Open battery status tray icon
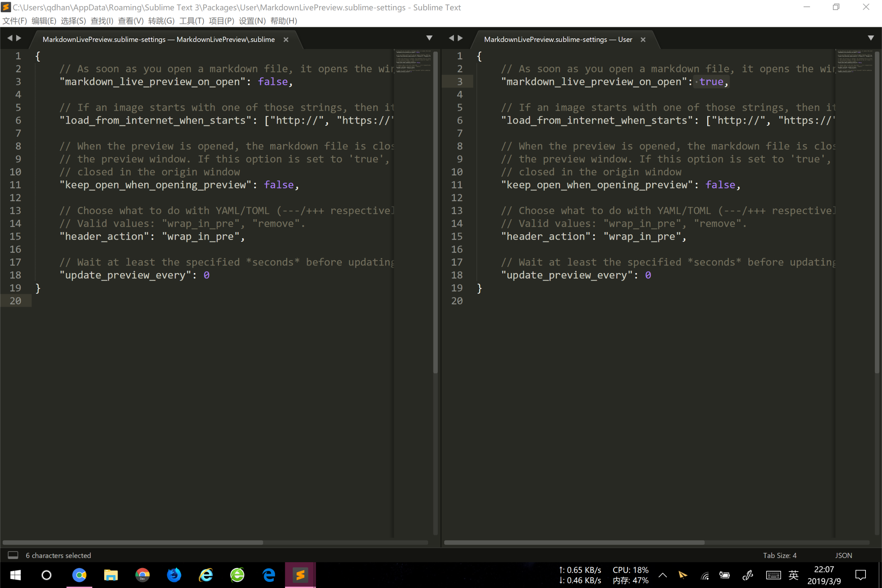 click(x=725, y=575)
